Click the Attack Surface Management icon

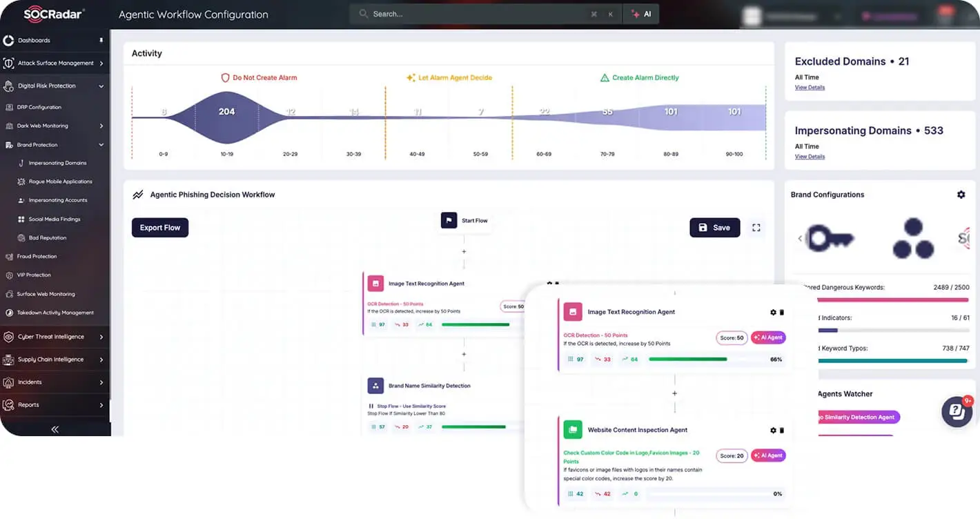coord(8,63)
